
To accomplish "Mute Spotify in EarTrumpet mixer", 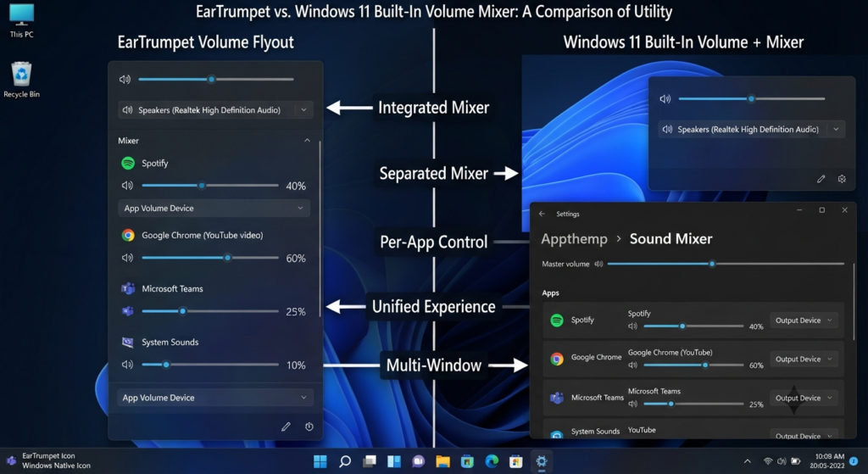I will pos(127,186).
